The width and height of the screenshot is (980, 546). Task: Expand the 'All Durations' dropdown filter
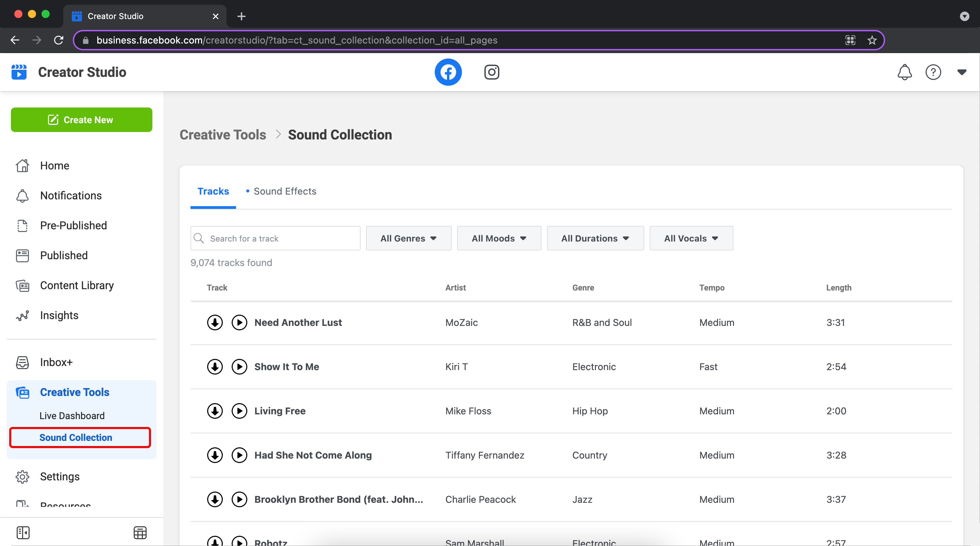point(595,238)
